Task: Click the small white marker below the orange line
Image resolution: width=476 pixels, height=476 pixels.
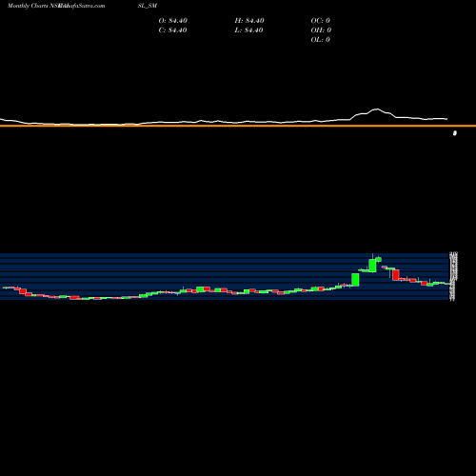Action: tap(455, 133)
